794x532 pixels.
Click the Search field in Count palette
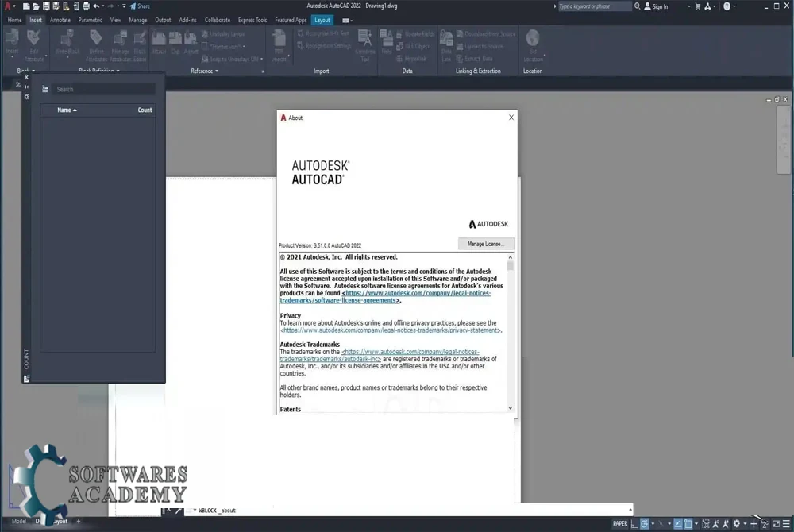[103, 89]
